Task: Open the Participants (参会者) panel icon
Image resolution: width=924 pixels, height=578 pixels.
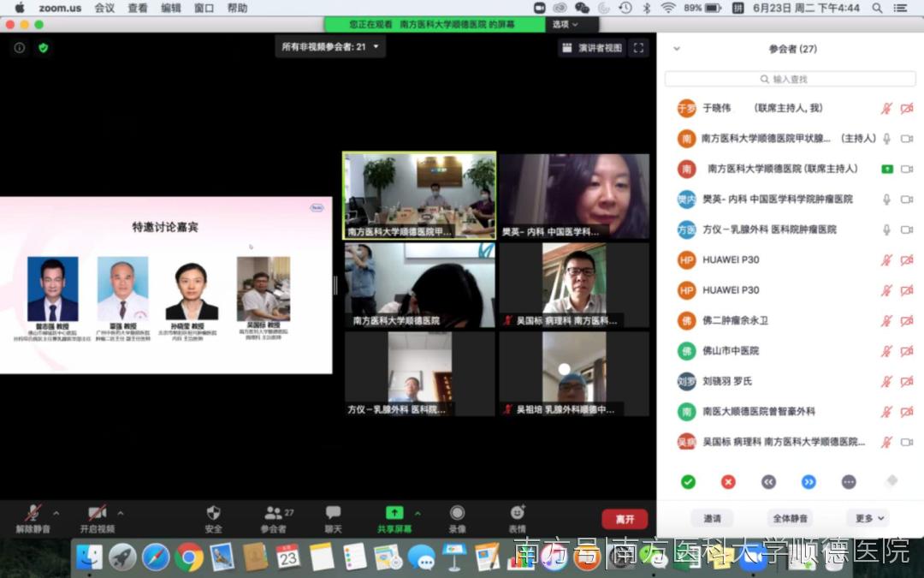Action: pos(274,513)
